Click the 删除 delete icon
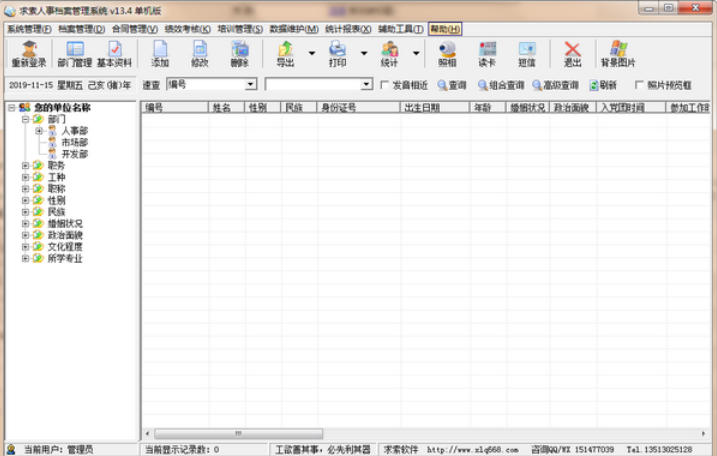The image size is (717, 456). pyautogui.click(x=240, y=54)
